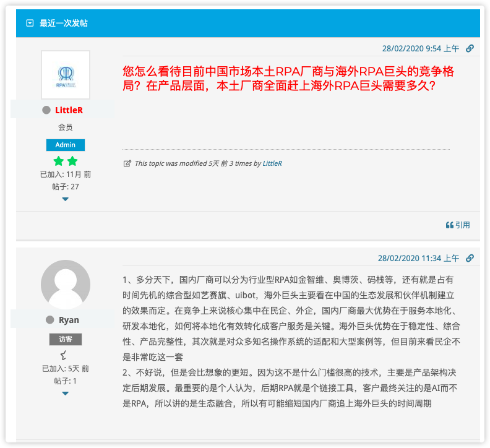Open the 28/02/2020 9:54 上午 timestamp link

tap(421, 48)
